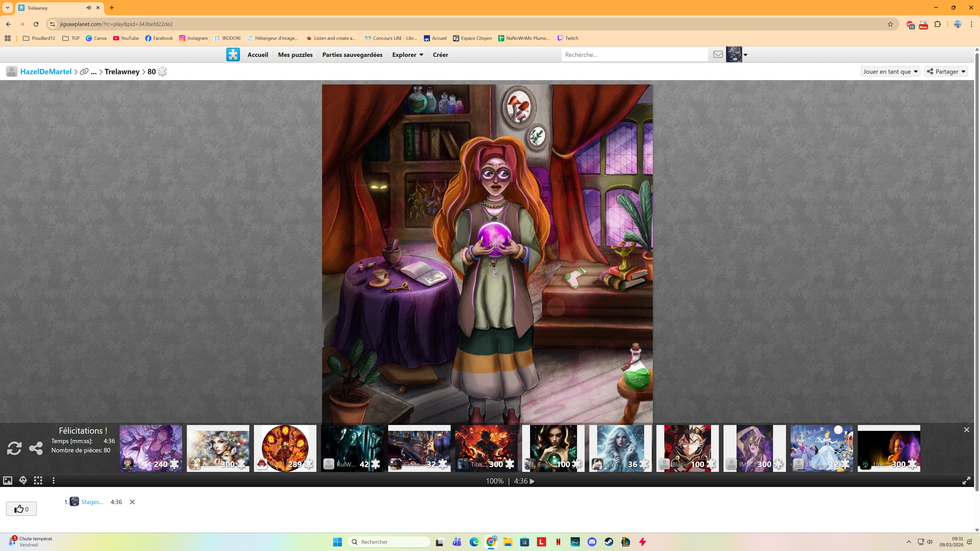Arrange pieces with the grid icon
The image size is (980, 551).
pos(38,481)
